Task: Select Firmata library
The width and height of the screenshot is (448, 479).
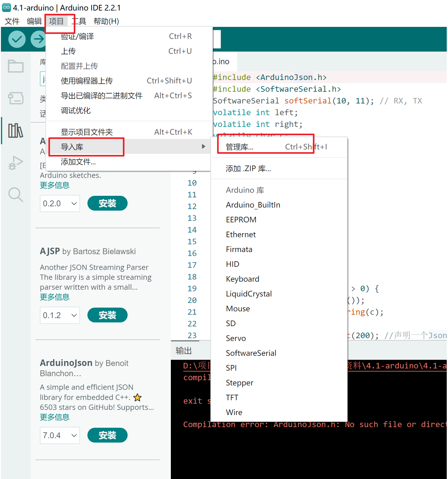Action: (x=279, y=250)
